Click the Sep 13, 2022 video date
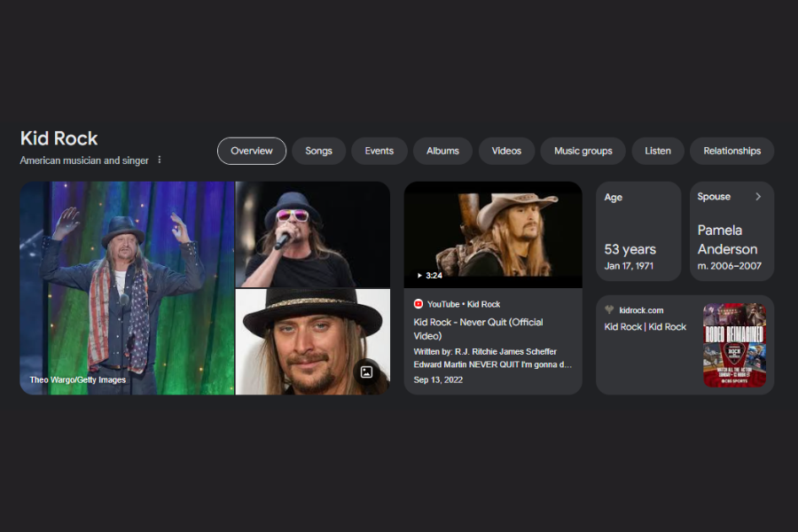This screenshot has height=532, width=798. pos(438,379)
